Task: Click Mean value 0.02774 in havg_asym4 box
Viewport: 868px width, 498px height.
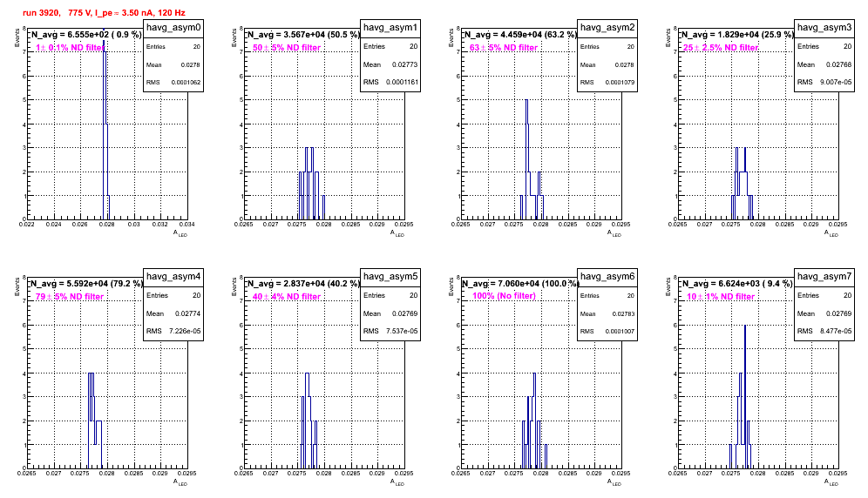Action: tap(188, 313)
